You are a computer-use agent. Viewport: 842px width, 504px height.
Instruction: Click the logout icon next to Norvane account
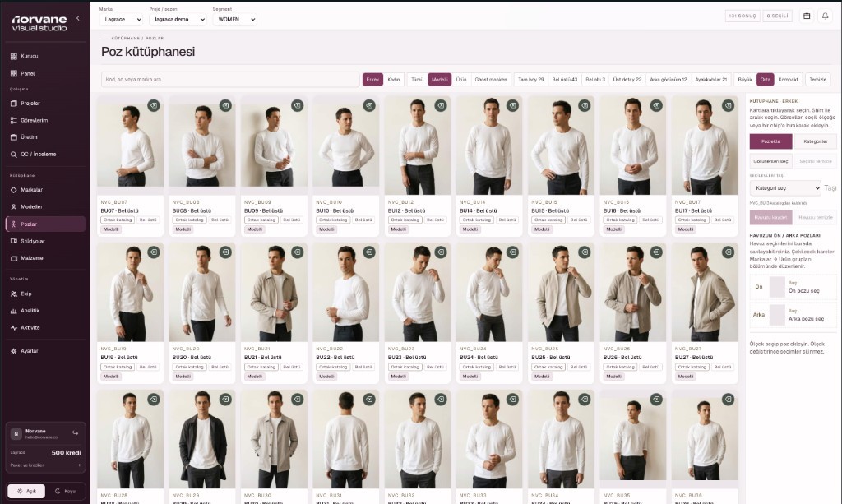(75, 432)
